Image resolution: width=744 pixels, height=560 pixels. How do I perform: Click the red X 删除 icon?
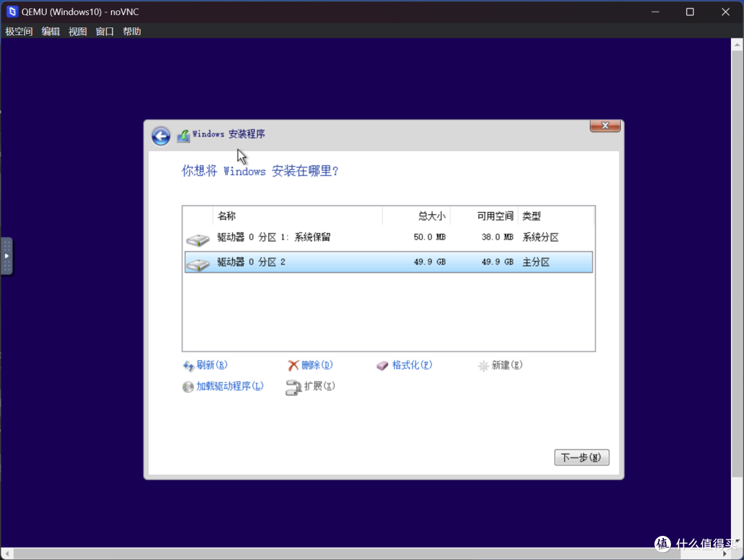[x=293, y=366]
